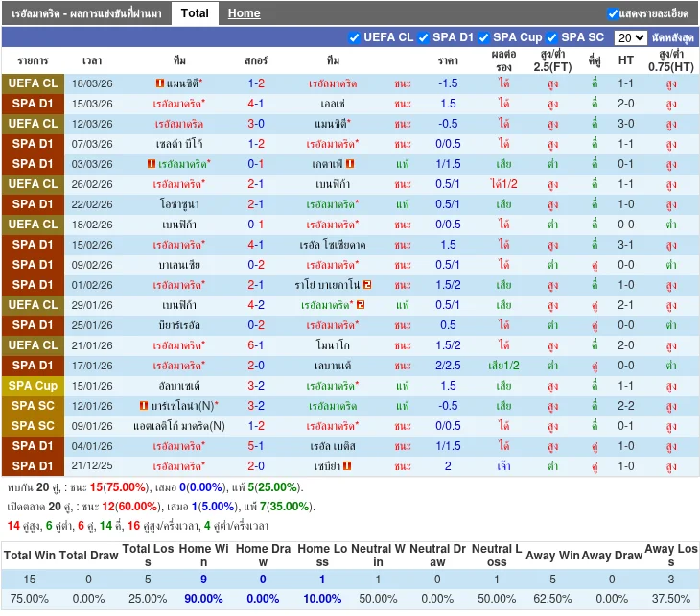The width and height of the screenshot is (700, 616).
Task: Uncheck the UEFA CL filter checkbox
Action: 354,37
